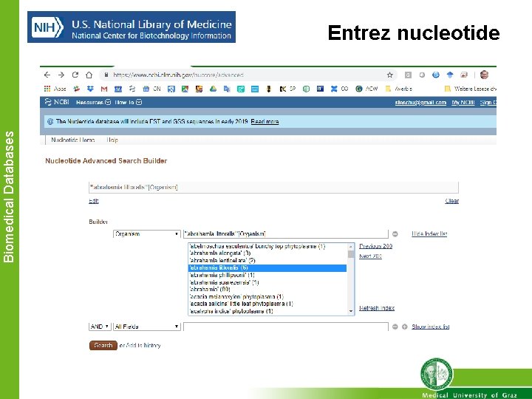This screenshot has height=399, width=532.
Task: Open the Apps grid shortcut in bookmarks bar
Action: [x=55, y=89]
